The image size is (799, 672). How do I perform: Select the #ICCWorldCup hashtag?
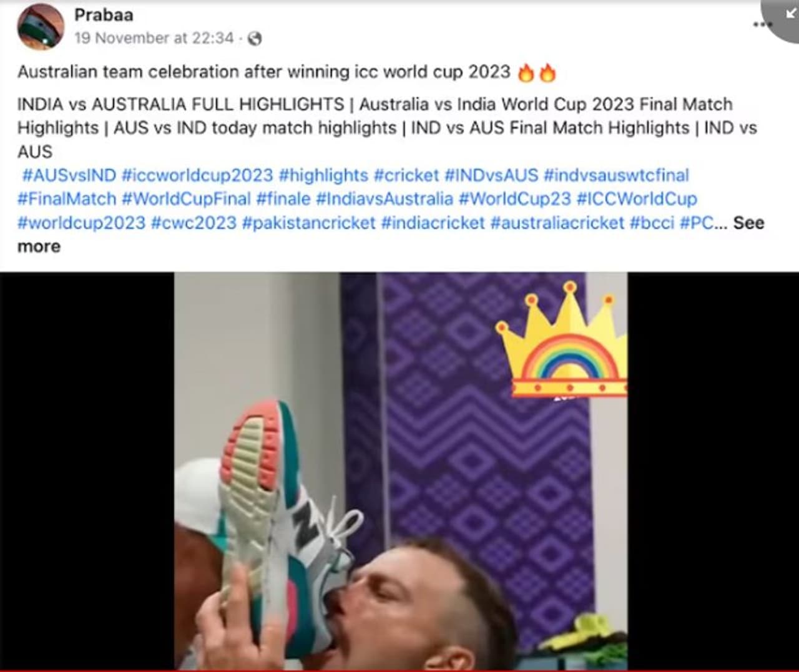637,199
